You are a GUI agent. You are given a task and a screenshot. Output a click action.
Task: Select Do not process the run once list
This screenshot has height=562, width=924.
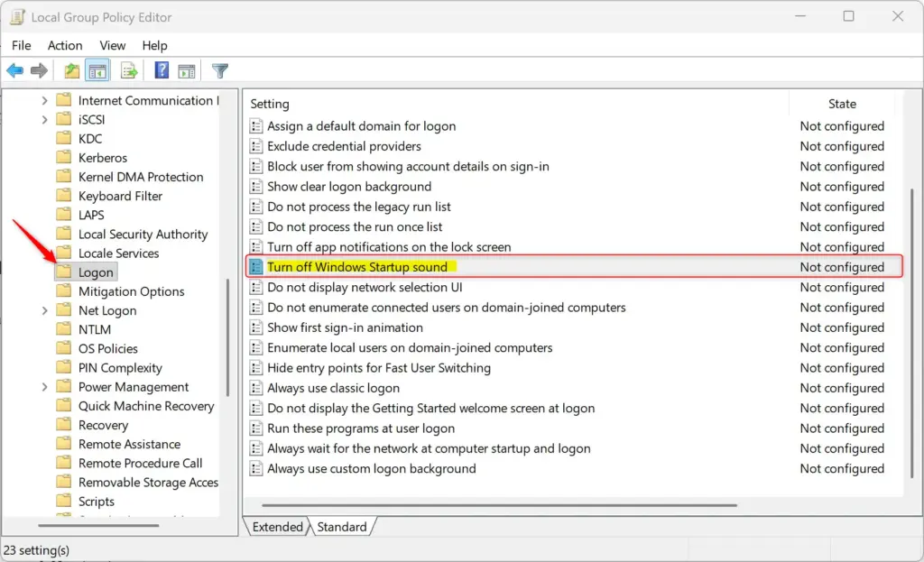(x=355, y=226)
